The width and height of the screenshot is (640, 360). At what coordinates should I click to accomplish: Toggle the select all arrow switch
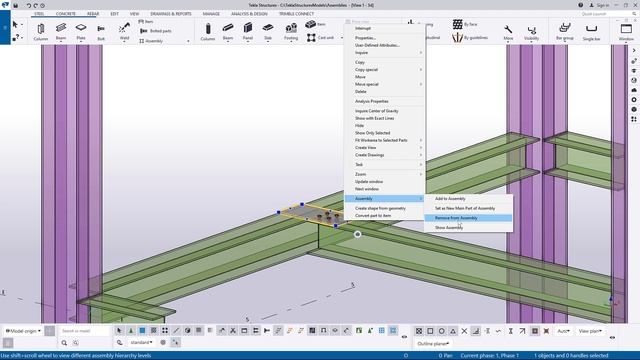click(119, 331)
